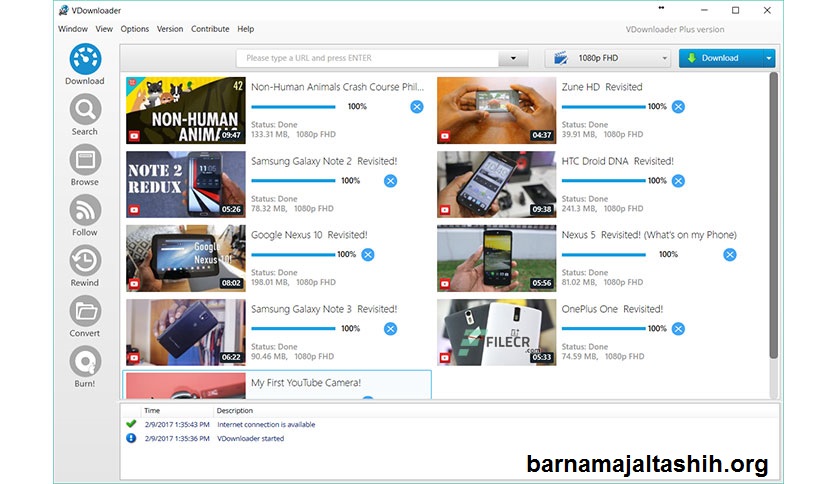Select the 'Internet connection is available' log entry
836x484 pixels.
click(x=266, y=424)
